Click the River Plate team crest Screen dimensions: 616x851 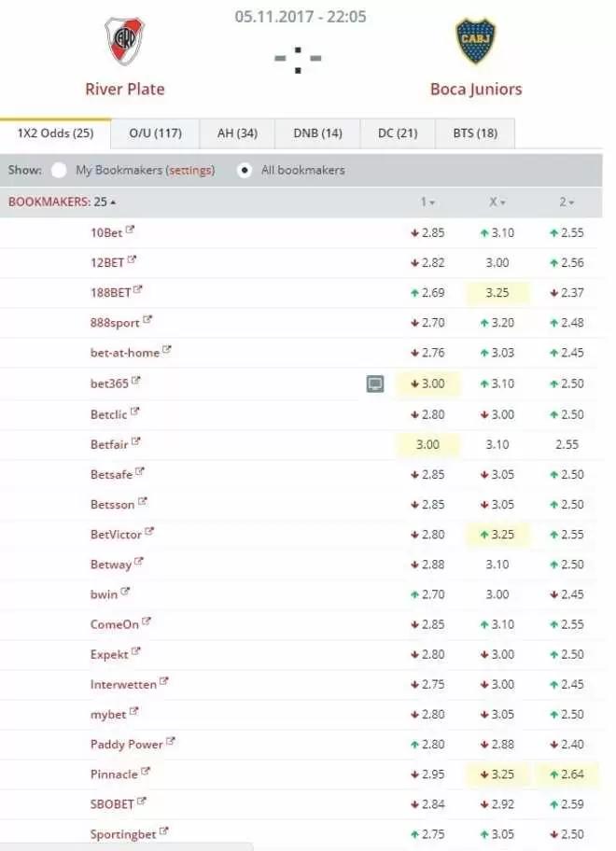click(124, 41)
